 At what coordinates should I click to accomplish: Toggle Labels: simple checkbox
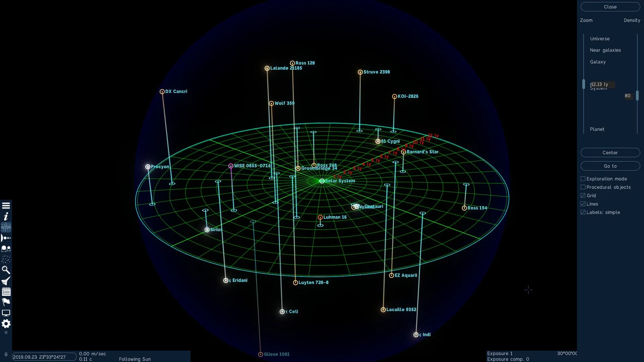(583, 212)
